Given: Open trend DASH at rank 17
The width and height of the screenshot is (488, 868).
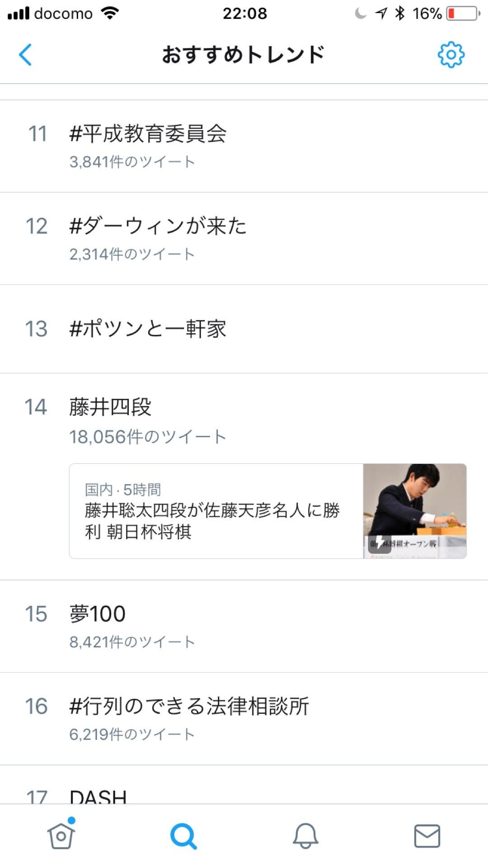Looking at the screenshot, I should [244, 785].
